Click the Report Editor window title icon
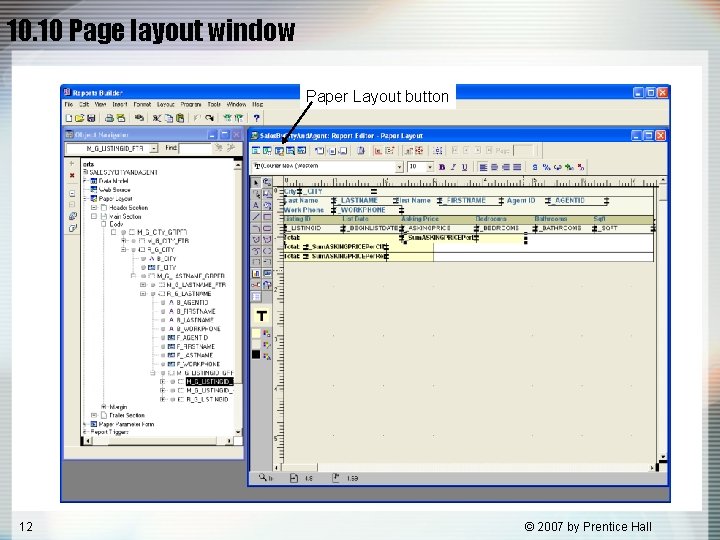The image size is (720, 540). [254, 135]
